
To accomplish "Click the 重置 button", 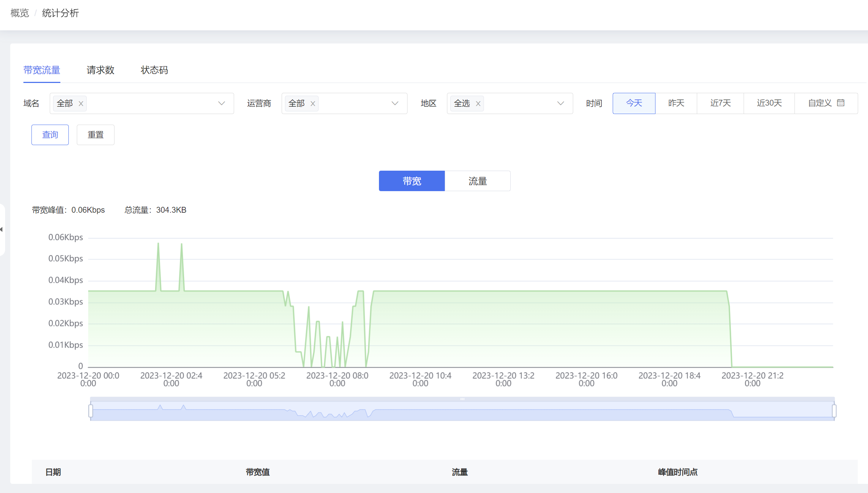I will (95, 135).
